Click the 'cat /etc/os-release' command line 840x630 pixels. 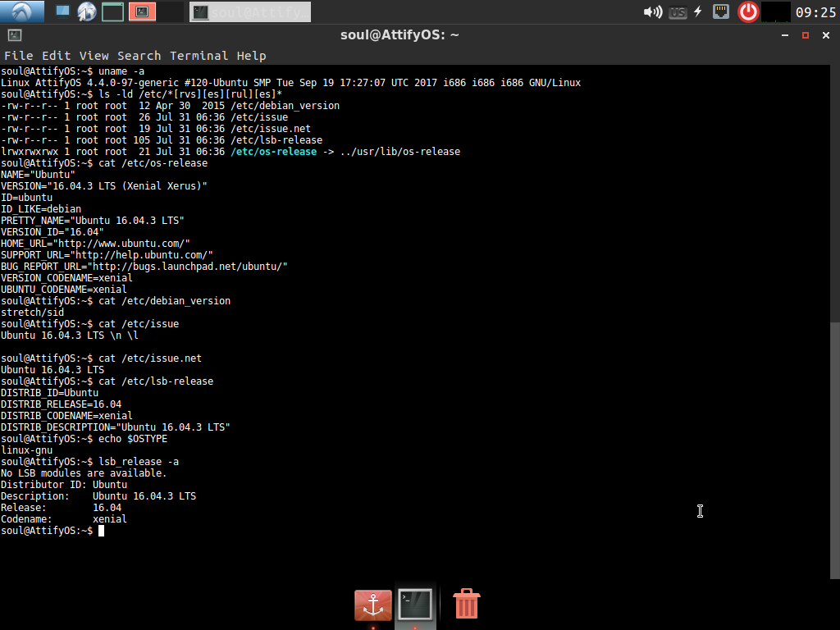(104, 163)
